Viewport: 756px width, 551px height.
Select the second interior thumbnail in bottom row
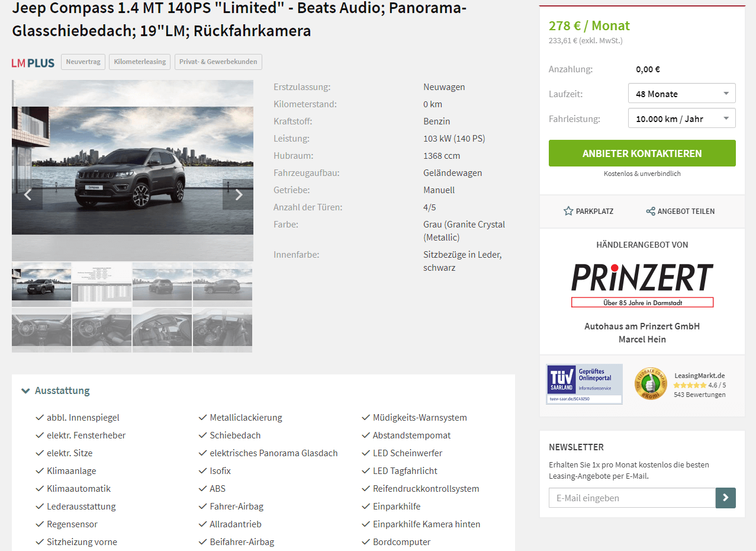(x=102, y=330)
